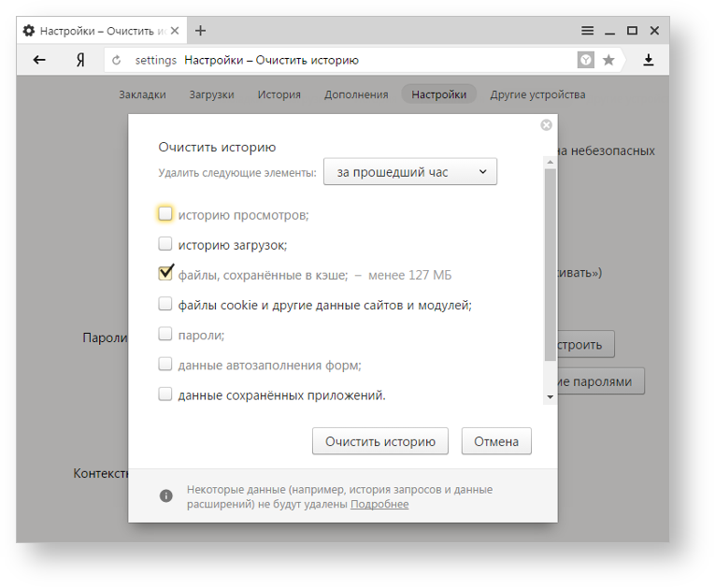715x588 pixels.
Task: Click the Protect shield icon in address bar
Action: 585,60
